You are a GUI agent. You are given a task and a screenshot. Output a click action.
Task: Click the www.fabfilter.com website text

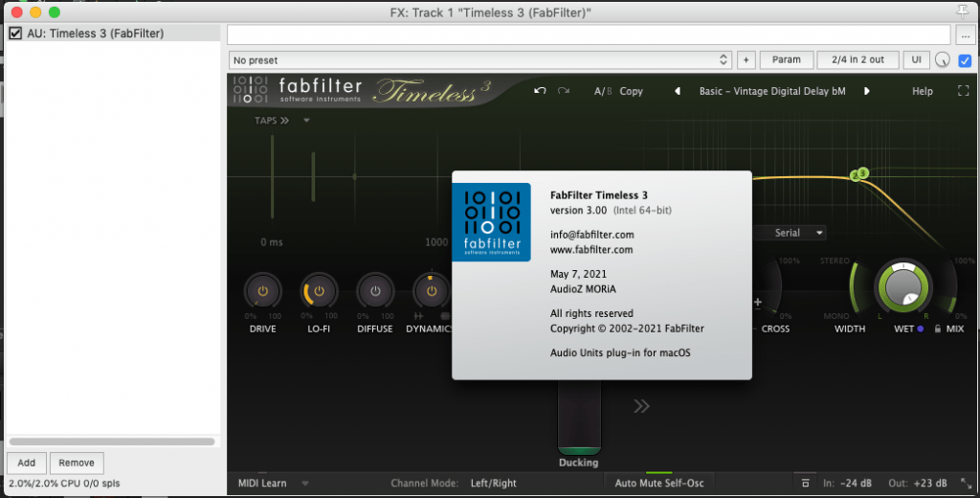click(x=591, y=250)
